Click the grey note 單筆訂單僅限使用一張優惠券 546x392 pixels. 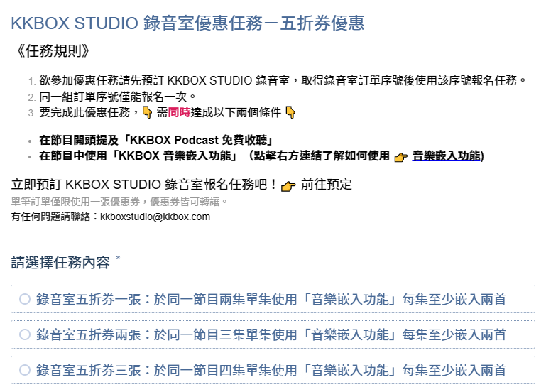(119, 202)
